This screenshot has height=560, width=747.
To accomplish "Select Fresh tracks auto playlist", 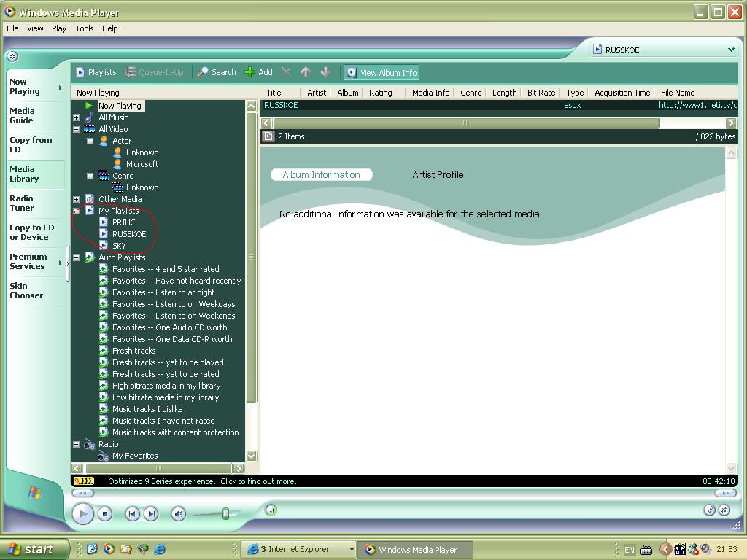I will (x=134, y=351).
